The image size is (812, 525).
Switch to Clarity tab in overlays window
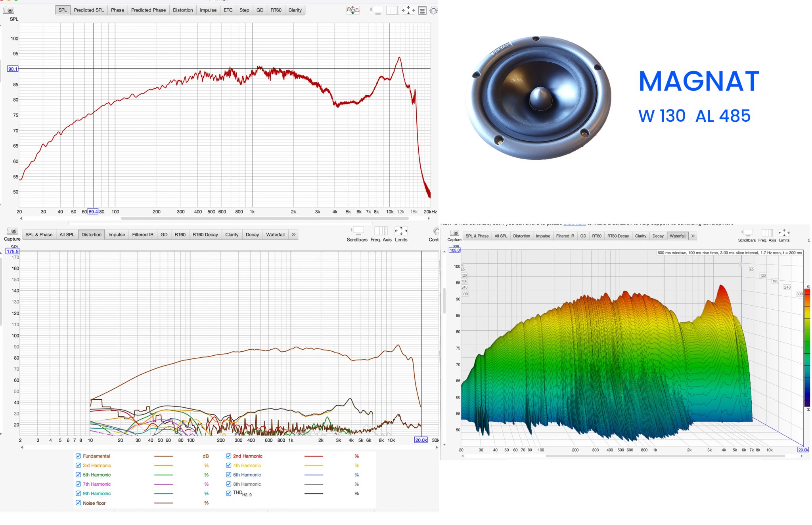[x=295, y=10]
